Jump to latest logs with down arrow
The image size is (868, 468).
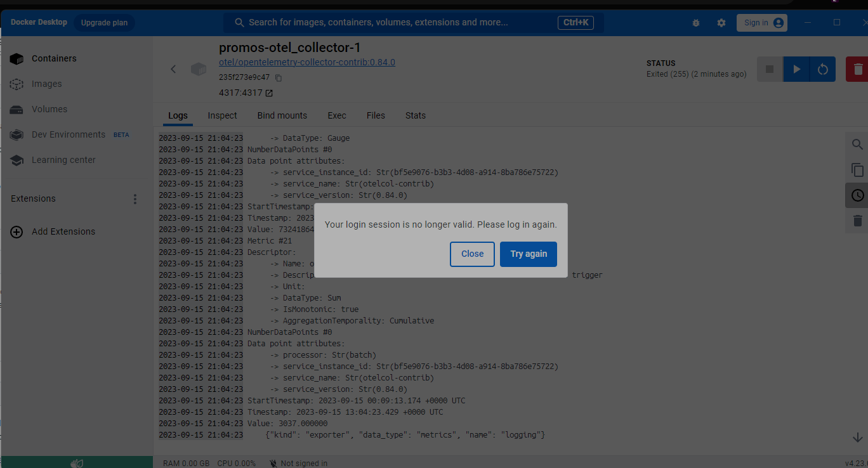(x=857, y=437)
